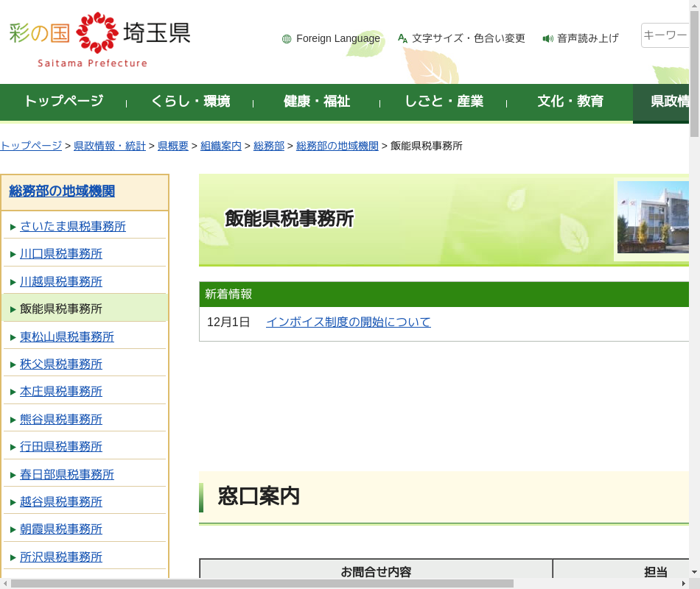This screenshot has height=589, width=700.
Task: Click the office building photo thumbnail
Action: click(653, 217)
